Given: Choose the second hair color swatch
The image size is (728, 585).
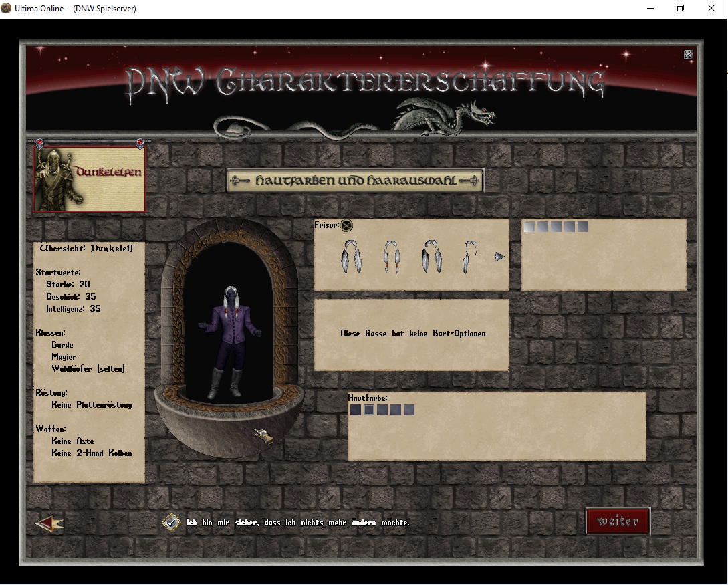Looking at the screenshot, I should coord(543,227).
